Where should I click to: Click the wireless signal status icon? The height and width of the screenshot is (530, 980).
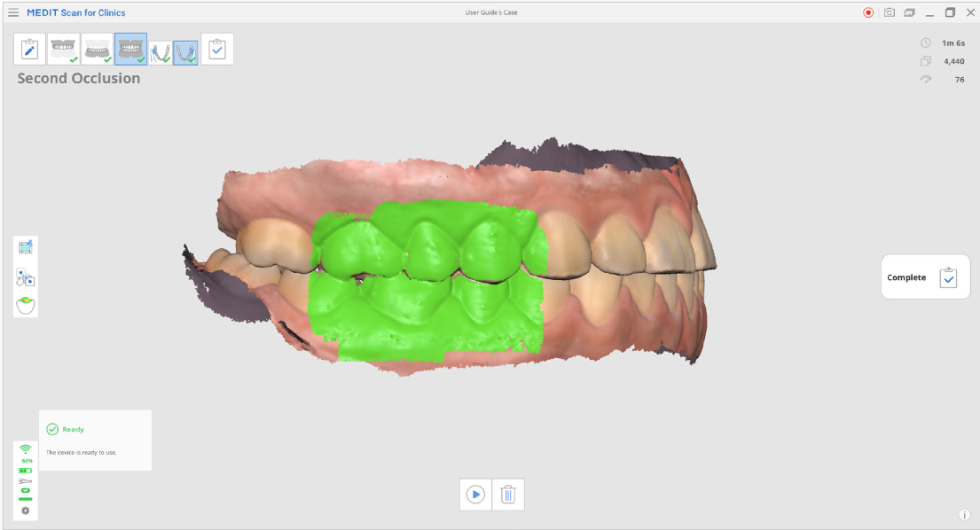point(25,449)
